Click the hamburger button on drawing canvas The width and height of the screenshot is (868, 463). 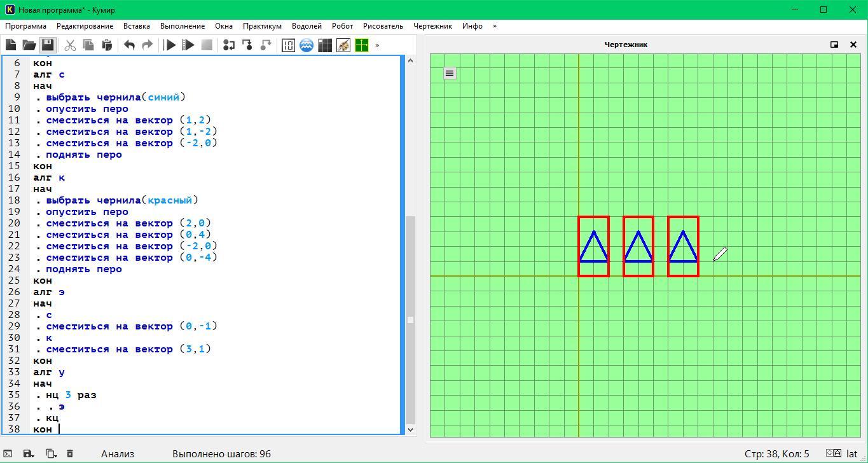pos(450,73)
